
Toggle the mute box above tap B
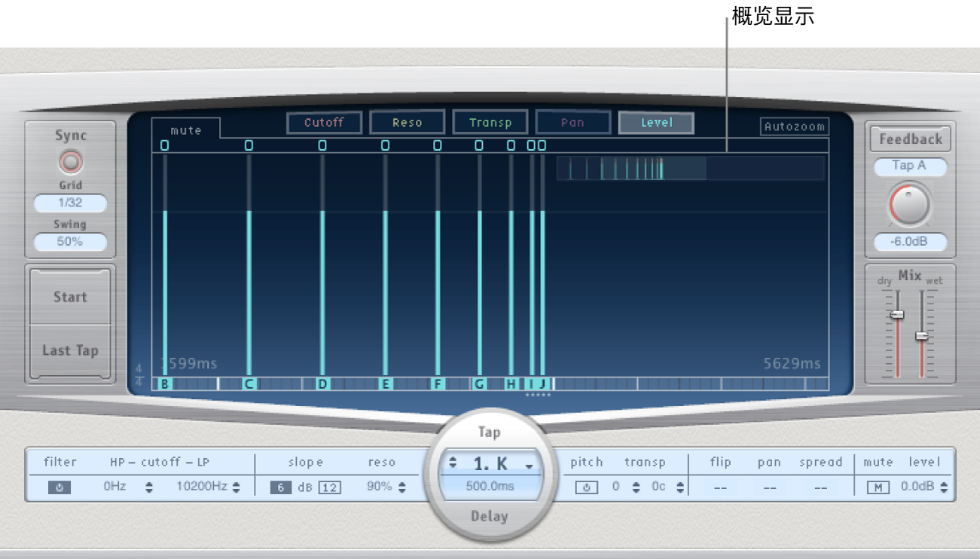click(x=164, y=145)
